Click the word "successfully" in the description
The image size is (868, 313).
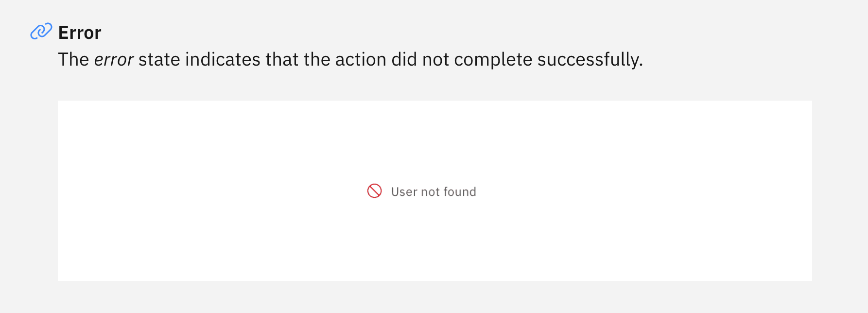click(x=590, y=60)
